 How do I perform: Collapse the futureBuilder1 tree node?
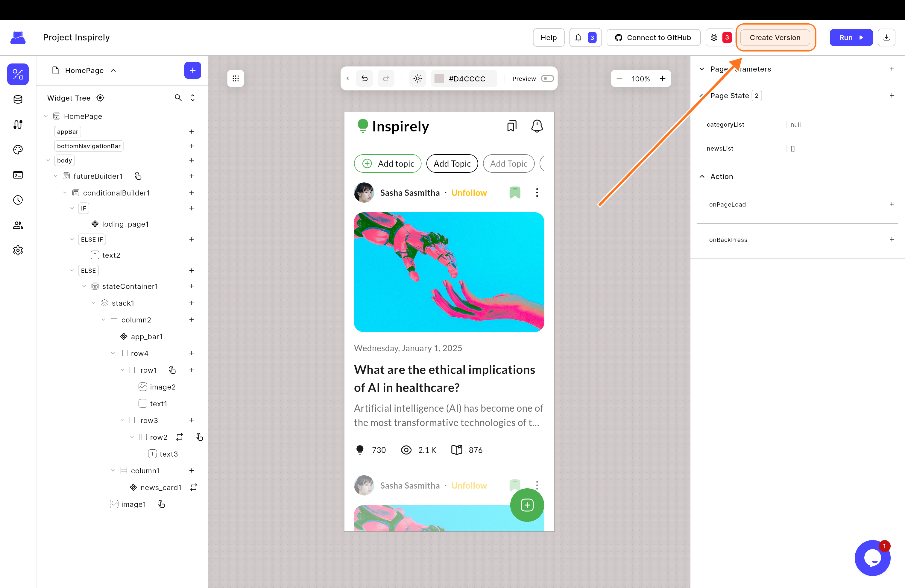[x=56, y=176]
